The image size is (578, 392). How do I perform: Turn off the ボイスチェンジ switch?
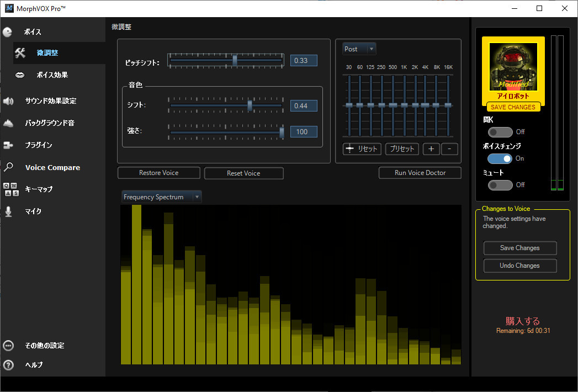coord(500,158)
